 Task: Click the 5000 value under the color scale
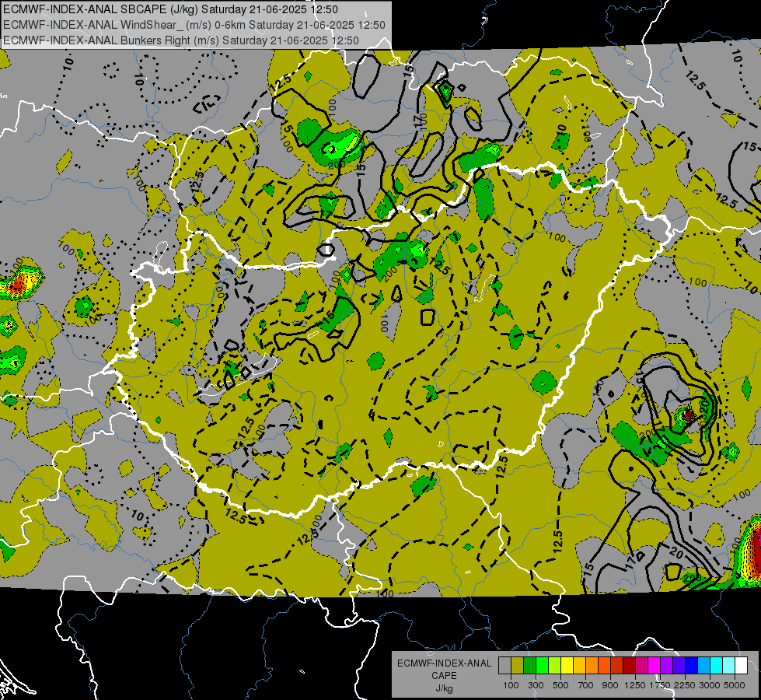[735, 685]
